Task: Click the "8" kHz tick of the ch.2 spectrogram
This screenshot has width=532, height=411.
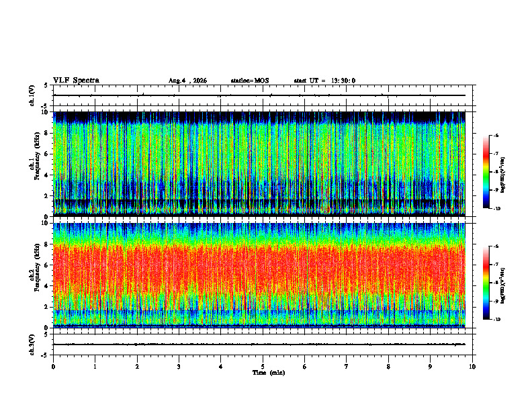Action: (46, 244)
